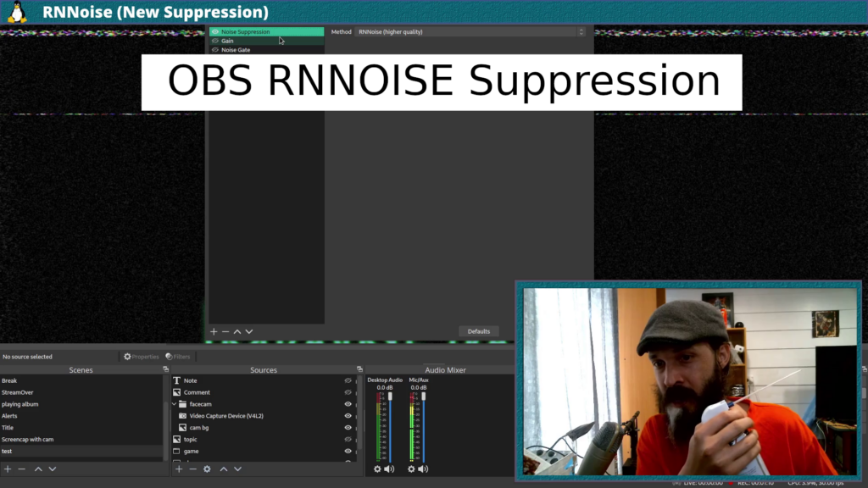Adjust the Mic/Aux volume slider

(x=424, y=427)
